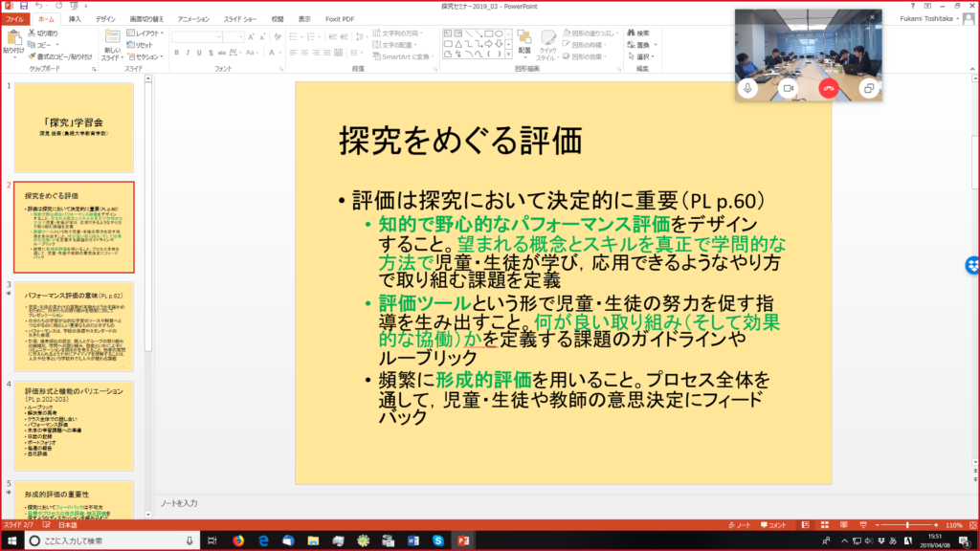Click the 検索 button in 編集 group
This screenshot has width=980, height=551.
(x=640, y=33)
